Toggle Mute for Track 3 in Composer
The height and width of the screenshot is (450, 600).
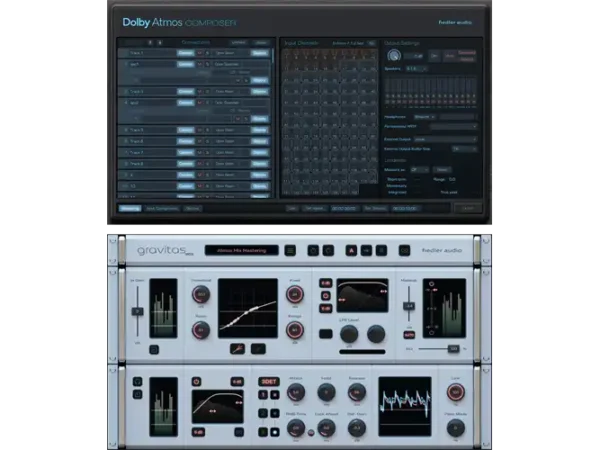pyautogui.click(x=200, y=92)
